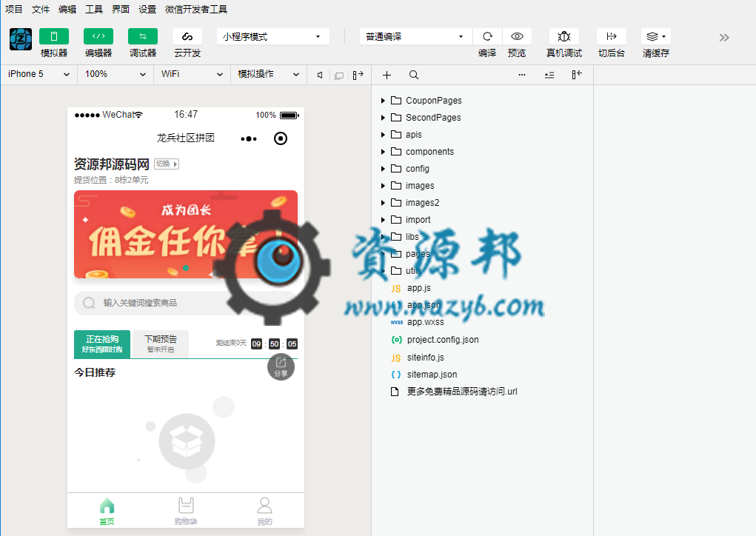This screenshot has height=536, width=756.
Task: Open the 界面 menu
Action: (121, 9)
